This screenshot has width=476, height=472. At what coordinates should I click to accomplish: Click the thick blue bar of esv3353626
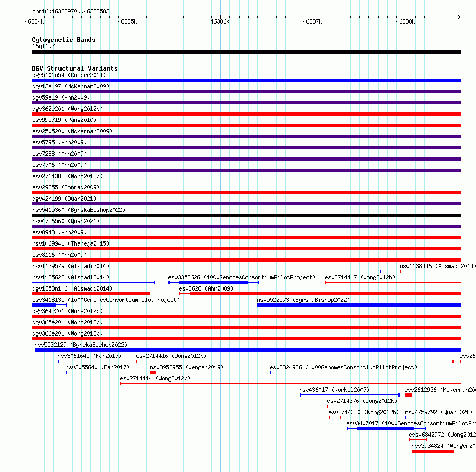click(x=213, y=283)
